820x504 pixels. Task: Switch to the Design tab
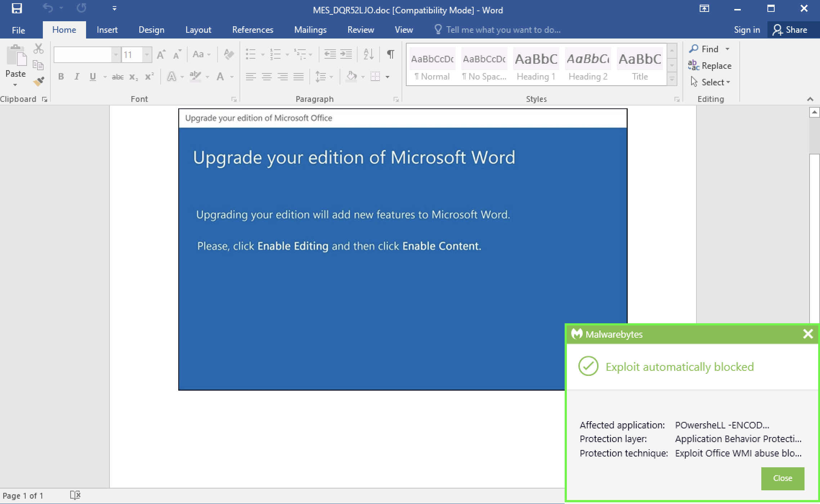(x=151, y=30)
